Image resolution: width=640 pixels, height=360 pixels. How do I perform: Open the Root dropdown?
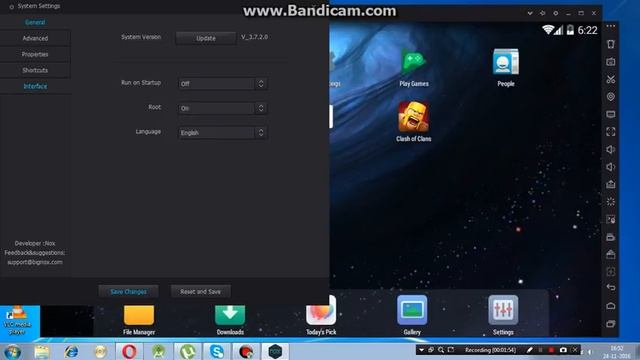pos(222,108)
